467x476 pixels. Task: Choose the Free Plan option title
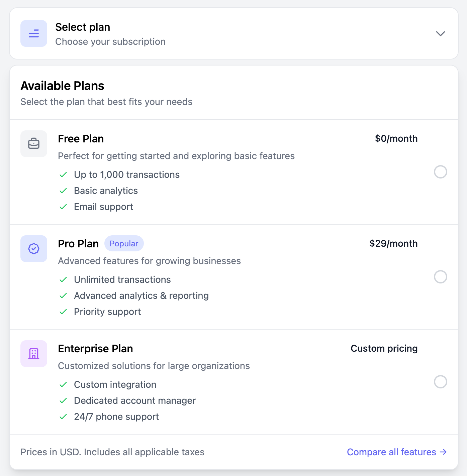coord(81,139)
